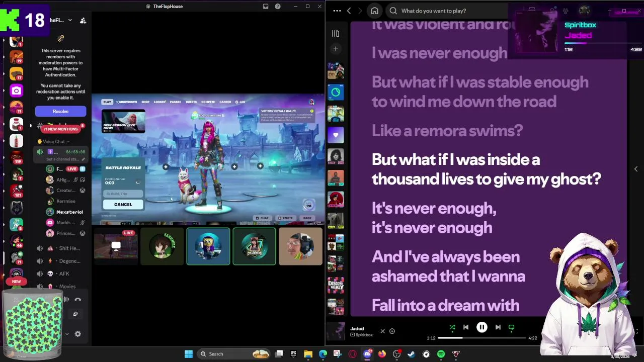This screenshot has height=362, width=644.
Task: Jump to lyric line 'Like a remora swims?'
Action: pos(447,131)
